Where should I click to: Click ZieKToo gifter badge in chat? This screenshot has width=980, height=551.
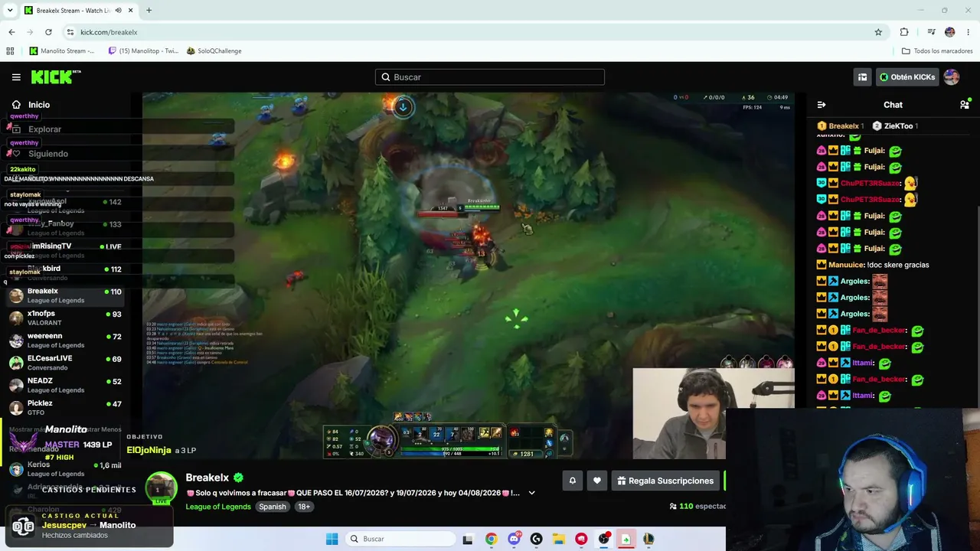coord(895,126)
